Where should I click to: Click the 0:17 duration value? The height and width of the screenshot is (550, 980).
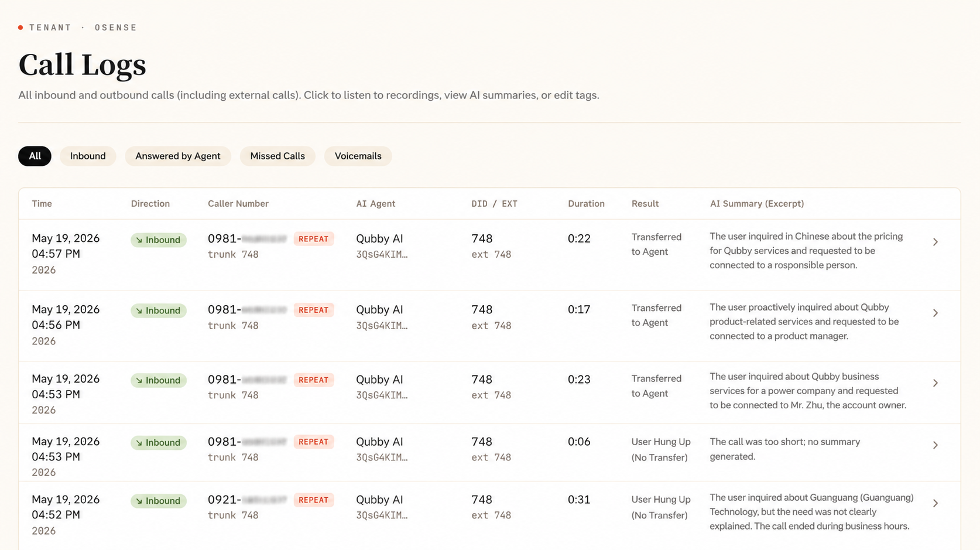click(x=579, y=309)
